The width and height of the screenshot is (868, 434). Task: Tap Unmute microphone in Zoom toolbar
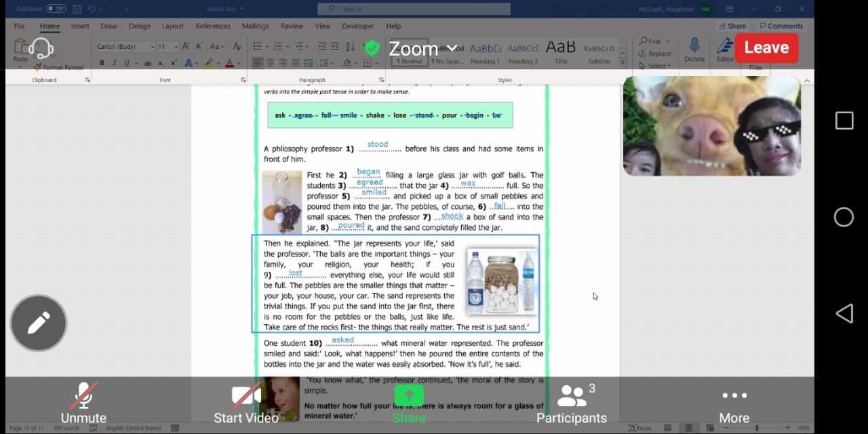[83, 405]
